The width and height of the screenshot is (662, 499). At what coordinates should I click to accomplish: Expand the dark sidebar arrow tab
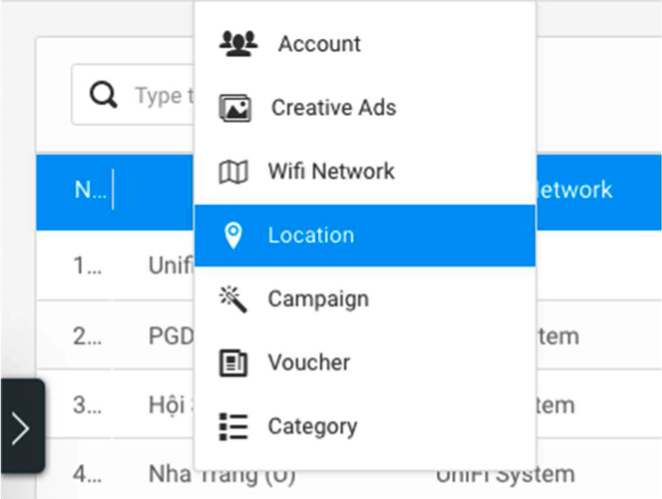click(x=22, y=426)
